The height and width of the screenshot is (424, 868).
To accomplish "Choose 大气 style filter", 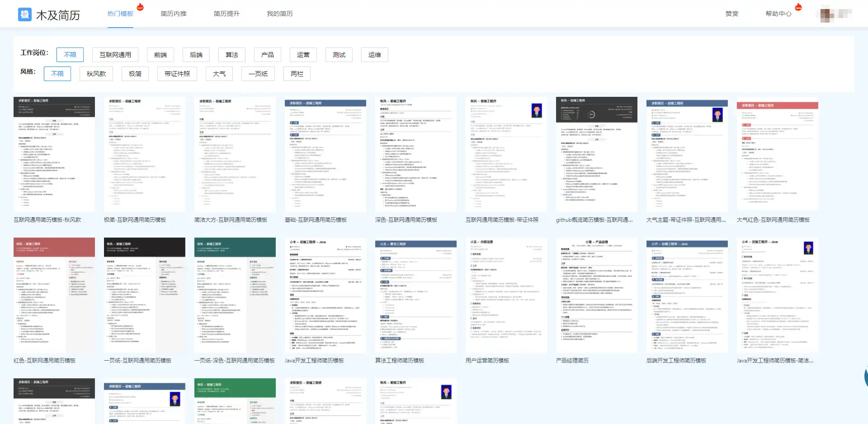I will point(219,74).
